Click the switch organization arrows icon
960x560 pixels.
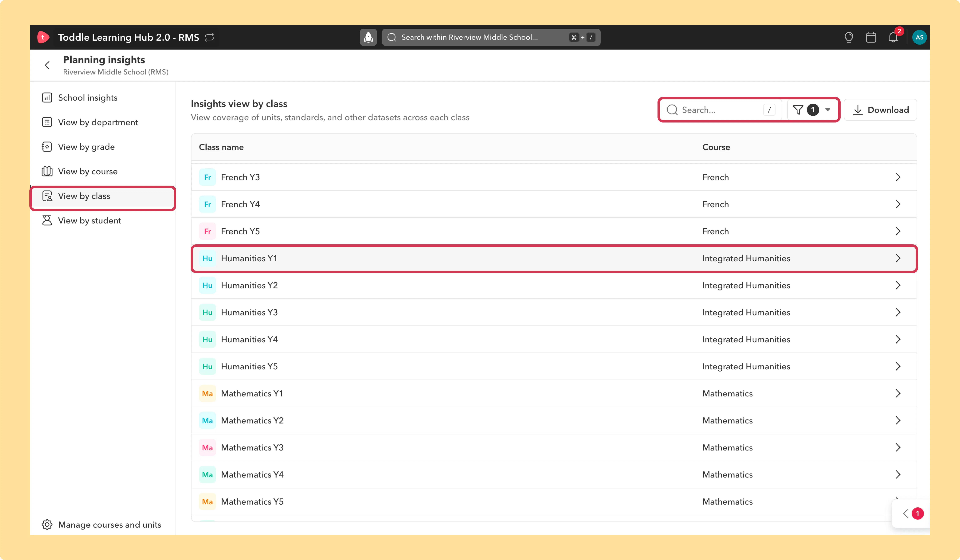209,37
